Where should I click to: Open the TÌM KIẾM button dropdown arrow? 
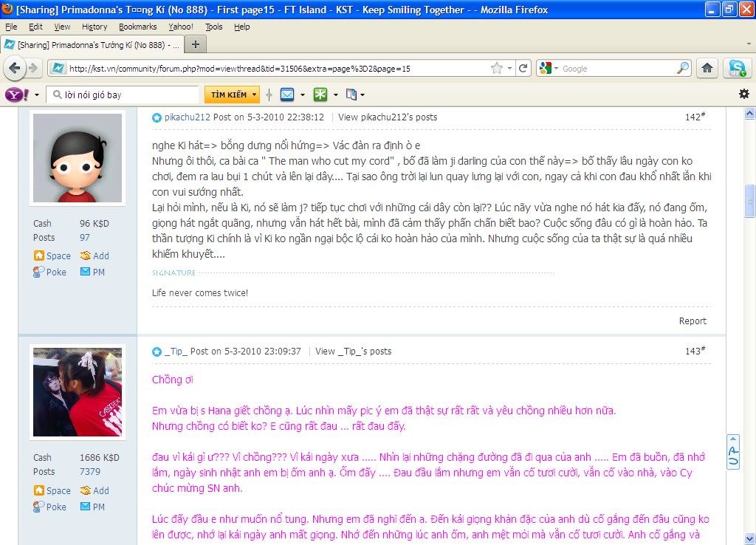254,95
